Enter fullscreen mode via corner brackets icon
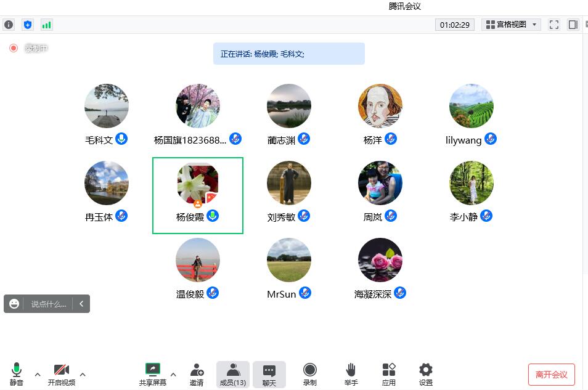This screenshot has height=390, width=588. coord(553,25)
